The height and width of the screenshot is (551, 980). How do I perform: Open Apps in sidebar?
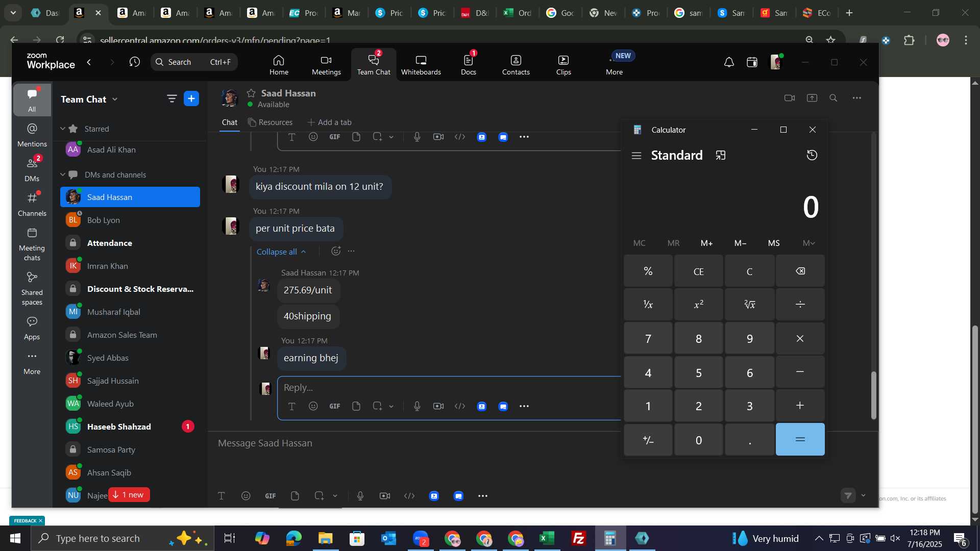tap(32, 328)
